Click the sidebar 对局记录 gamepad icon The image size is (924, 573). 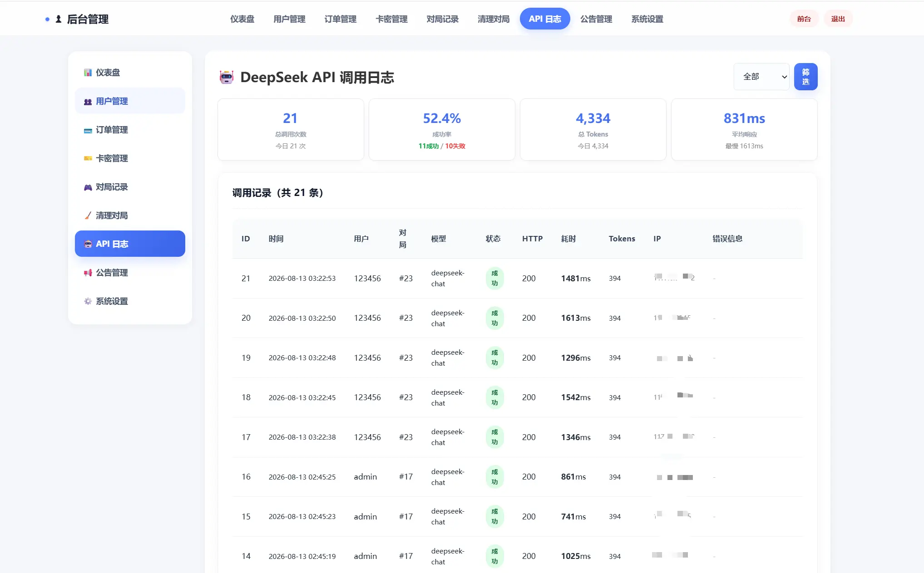click(88, 187)
